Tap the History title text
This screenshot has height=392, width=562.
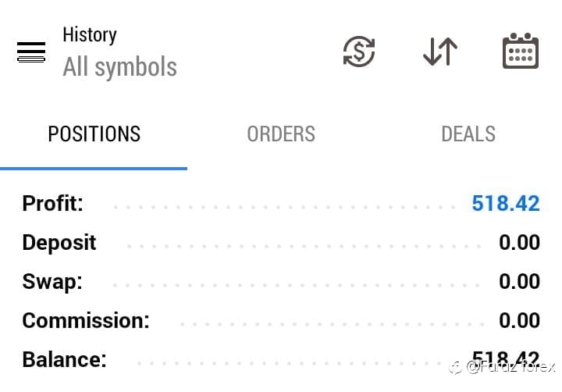click(x=90, y=35)
